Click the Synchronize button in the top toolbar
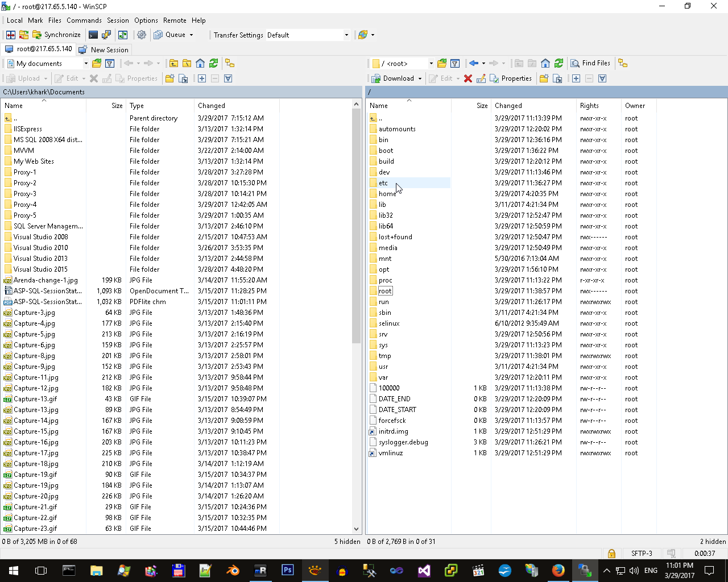The width and height of the screenshot is (728, 582). point(56,35)
